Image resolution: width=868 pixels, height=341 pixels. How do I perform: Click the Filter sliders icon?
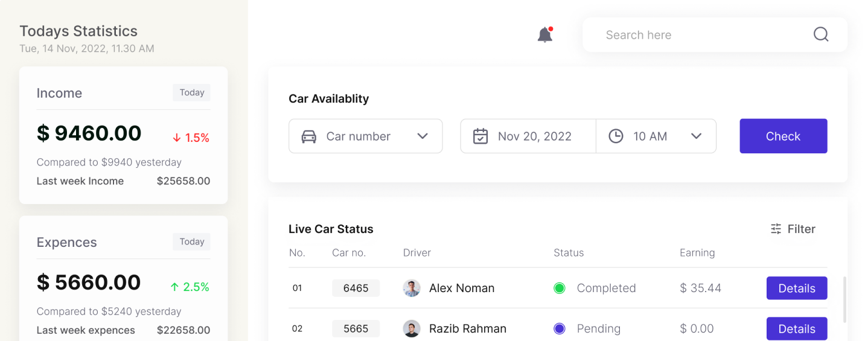pos(776,229)
